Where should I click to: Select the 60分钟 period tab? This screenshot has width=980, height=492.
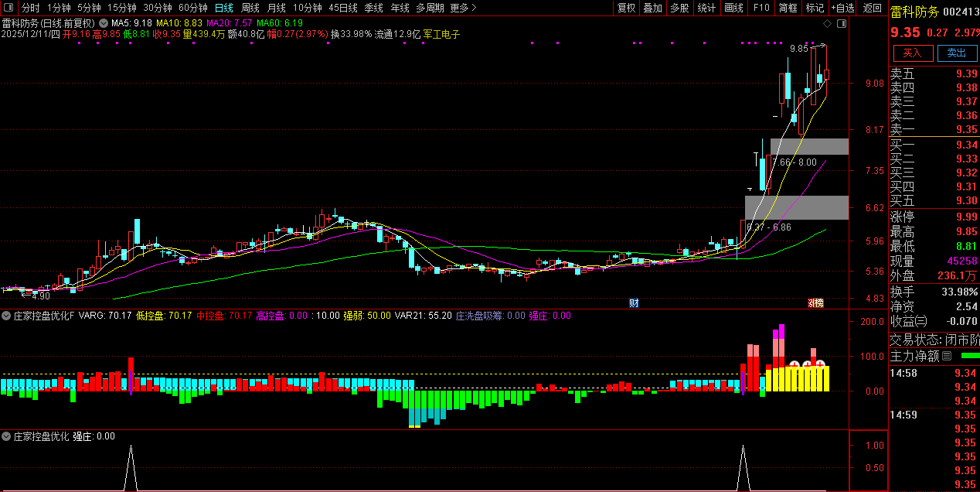tap(192, 8)
